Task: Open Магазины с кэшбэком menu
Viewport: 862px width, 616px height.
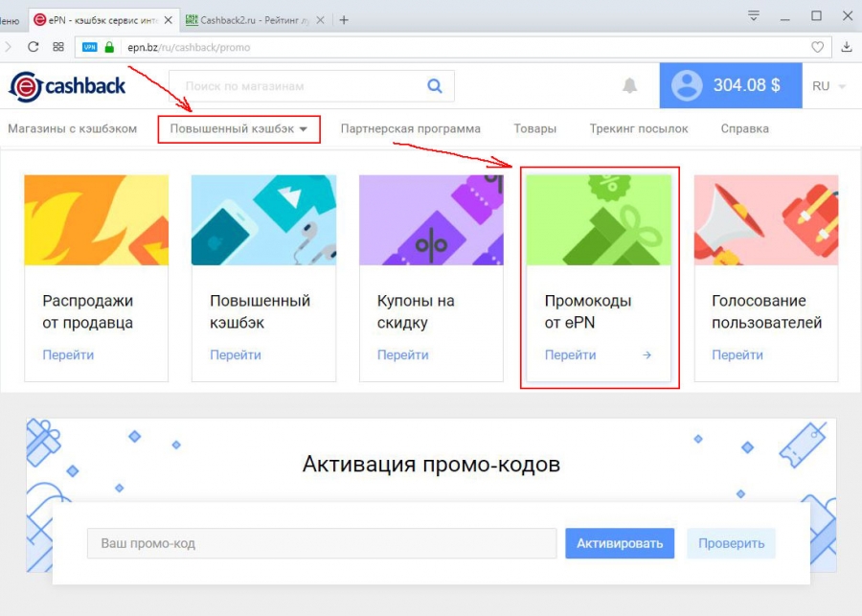Action: pyautogui.click(x=72, y=128)
